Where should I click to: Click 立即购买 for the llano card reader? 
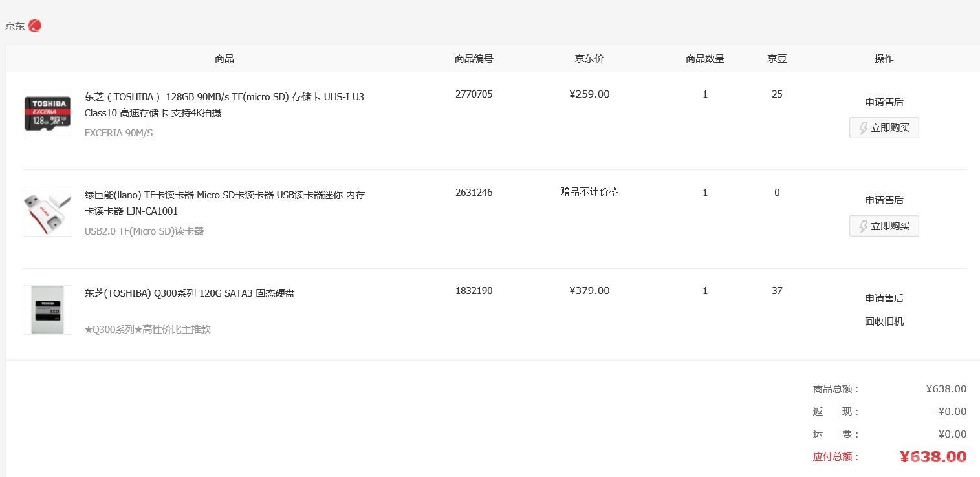(x=884, y=226)
